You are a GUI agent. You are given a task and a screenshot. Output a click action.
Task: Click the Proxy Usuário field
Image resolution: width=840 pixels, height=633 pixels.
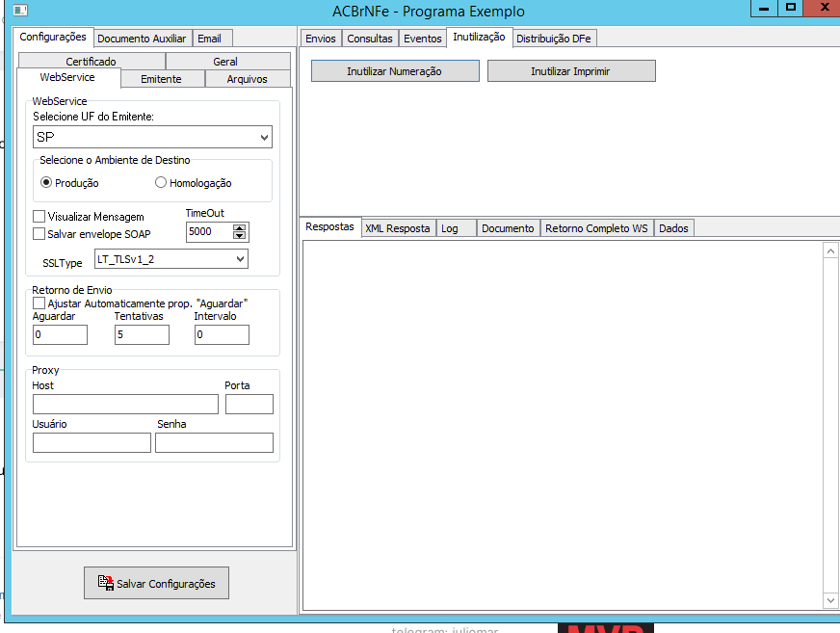(92, 443)
